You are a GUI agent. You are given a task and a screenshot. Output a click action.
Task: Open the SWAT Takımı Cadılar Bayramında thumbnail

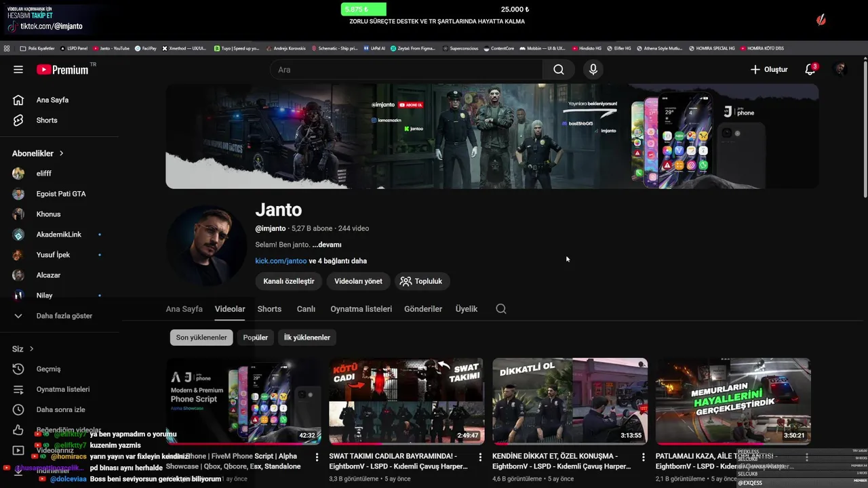407,401
